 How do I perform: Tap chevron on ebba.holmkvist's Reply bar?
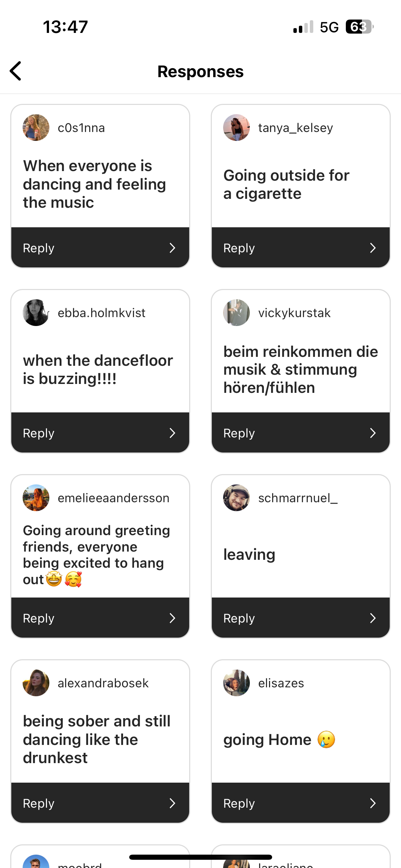coord(172,433)
